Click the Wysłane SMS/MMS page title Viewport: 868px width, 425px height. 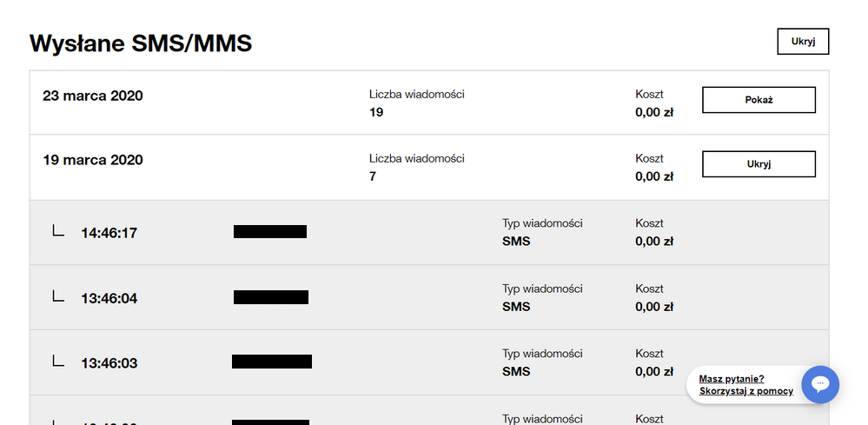point(141,43)
